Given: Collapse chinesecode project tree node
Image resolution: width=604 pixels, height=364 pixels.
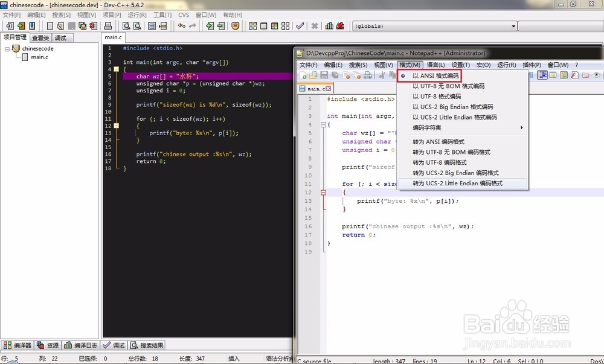Looking at the screenshot, I should [x=7, y=49].
